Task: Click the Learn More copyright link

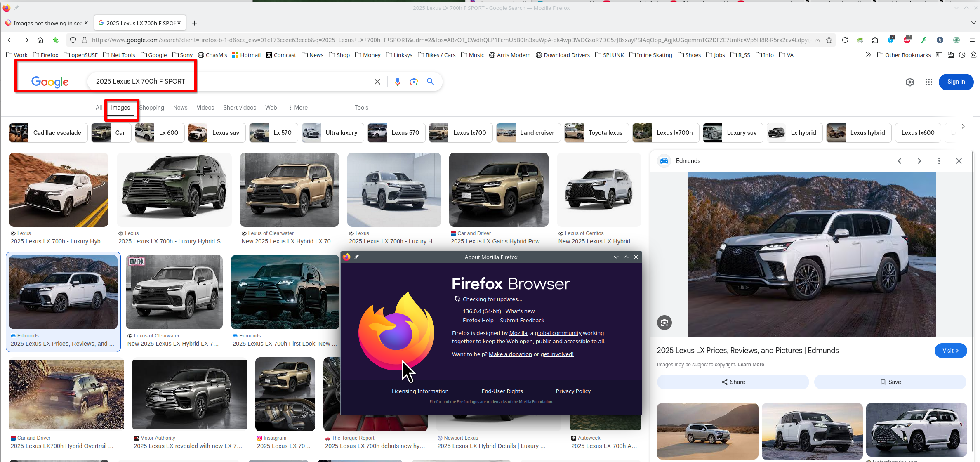Action: (x=751, y=365)
